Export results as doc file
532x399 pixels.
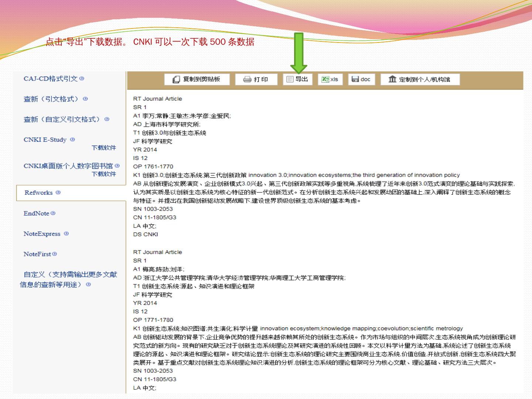pyautogui.click(x=361, y=79)
